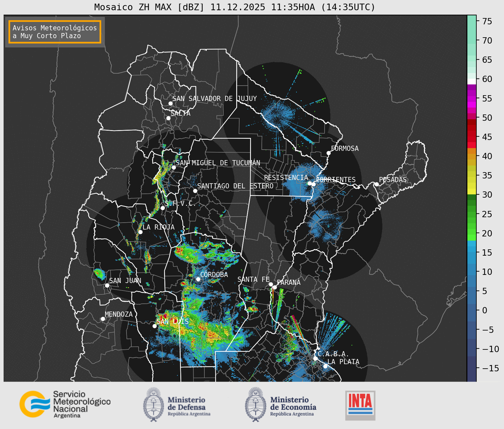Image resolution: width=504 pixels, height=429 pixels.
Task: Click the La Rioja city dot
Action: 140,232
